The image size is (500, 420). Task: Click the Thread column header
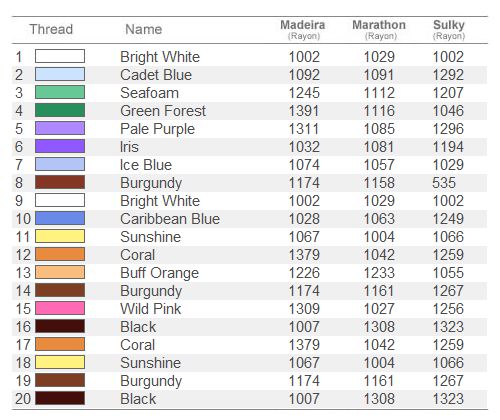51,29
